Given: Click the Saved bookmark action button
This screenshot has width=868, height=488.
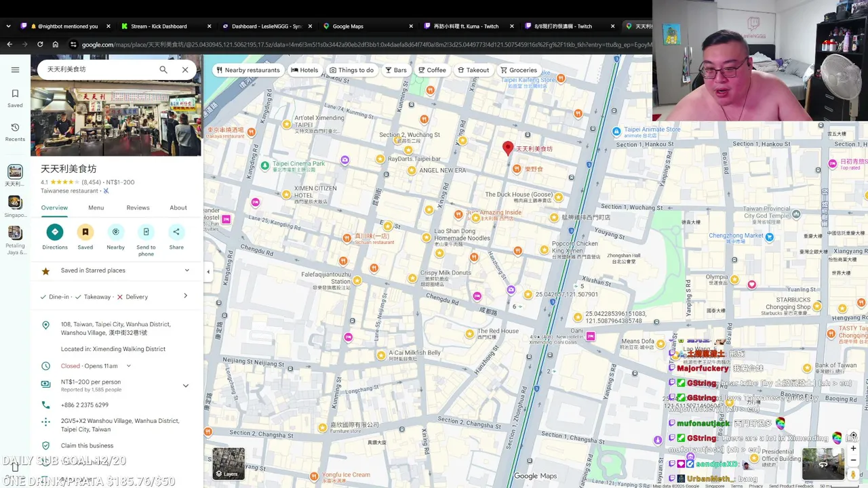Looking at the screenshot, I should (x=85, y=232).
